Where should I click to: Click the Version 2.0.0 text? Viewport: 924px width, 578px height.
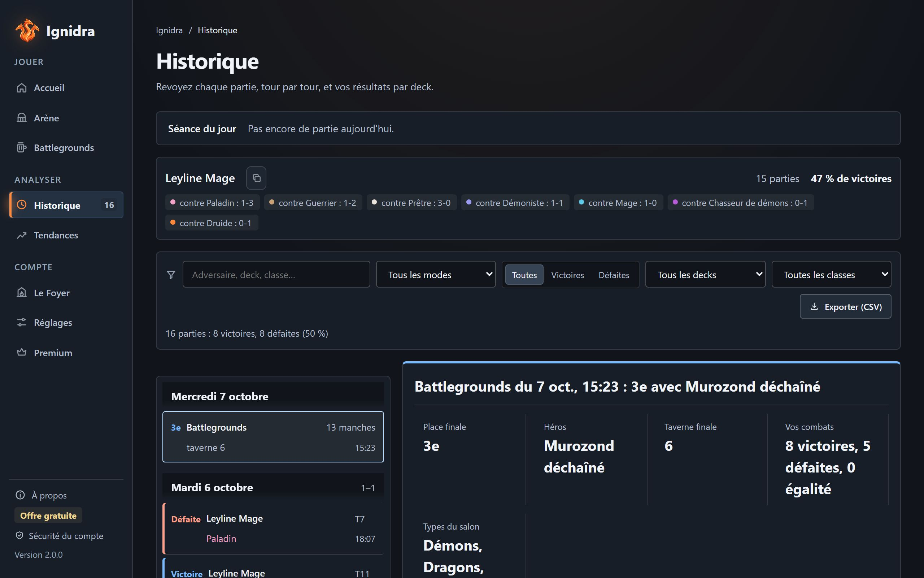coord(39,555)
